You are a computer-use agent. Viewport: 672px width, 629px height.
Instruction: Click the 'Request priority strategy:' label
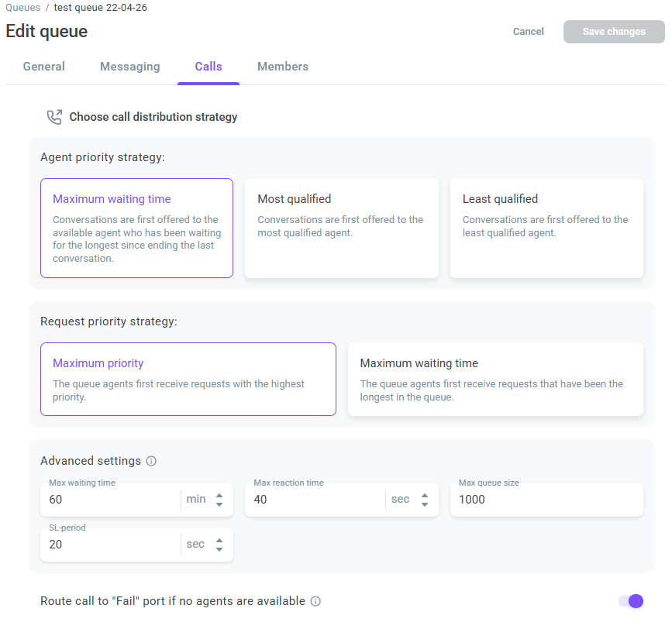(109, 321)
